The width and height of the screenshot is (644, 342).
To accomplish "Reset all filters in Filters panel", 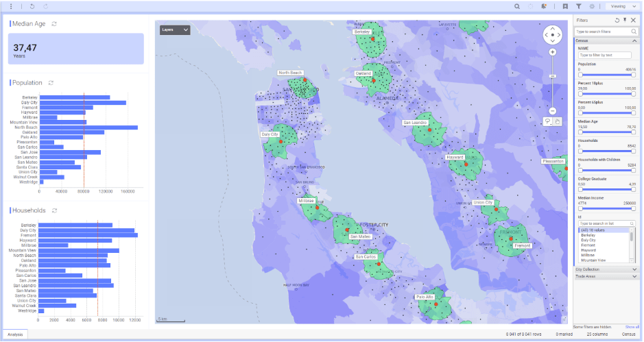I will tap(617, 20).
